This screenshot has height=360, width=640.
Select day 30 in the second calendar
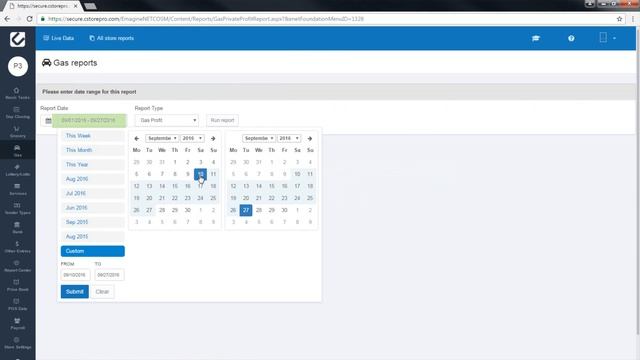click(284, 210)
